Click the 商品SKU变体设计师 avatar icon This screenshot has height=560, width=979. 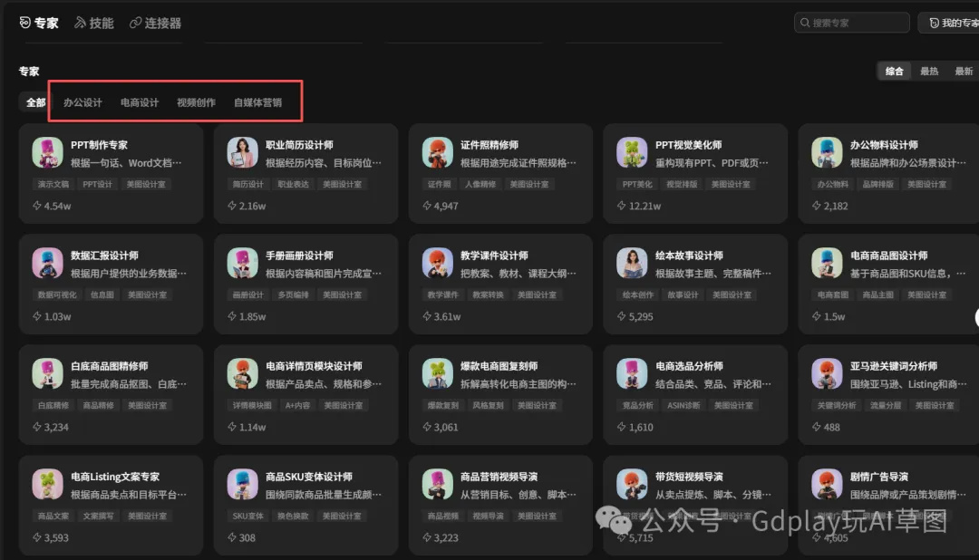pyautogui.click(x=242, y=485)
